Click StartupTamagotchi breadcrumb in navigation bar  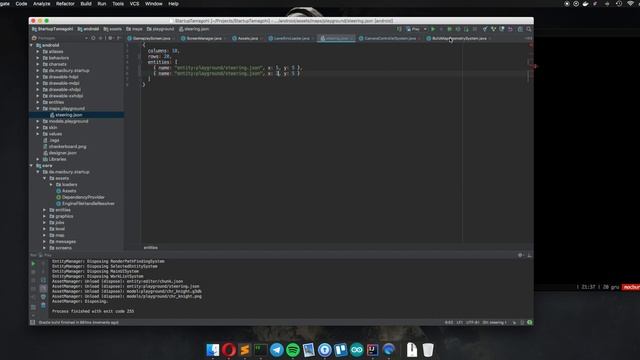click(x=53, y=29)
